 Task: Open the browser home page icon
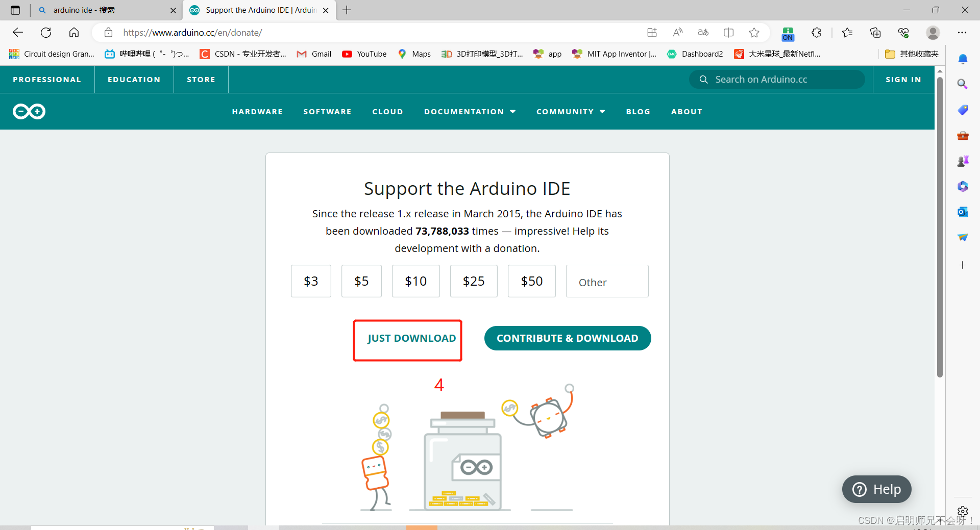[x=74, y=33]
